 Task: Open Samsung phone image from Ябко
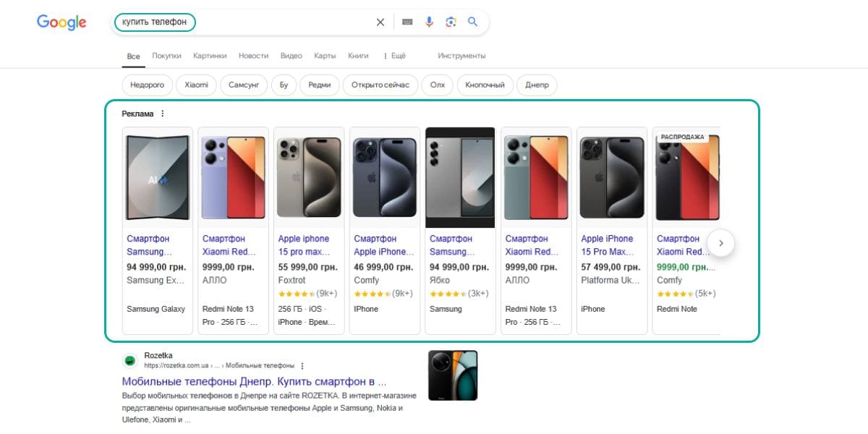[460, 178]
